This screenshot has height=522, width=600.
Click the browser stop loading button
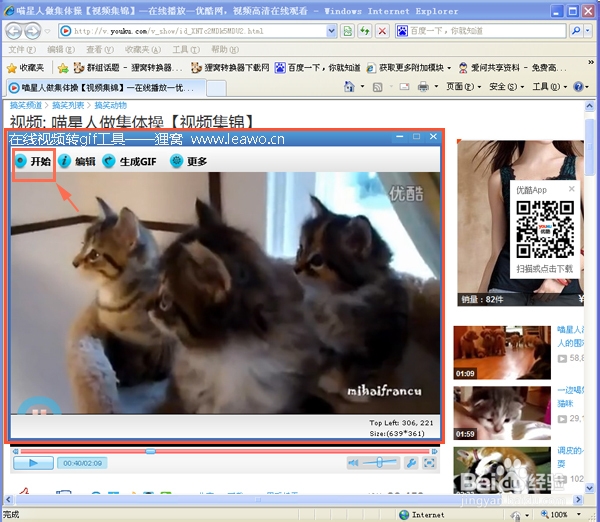(382, 31)
